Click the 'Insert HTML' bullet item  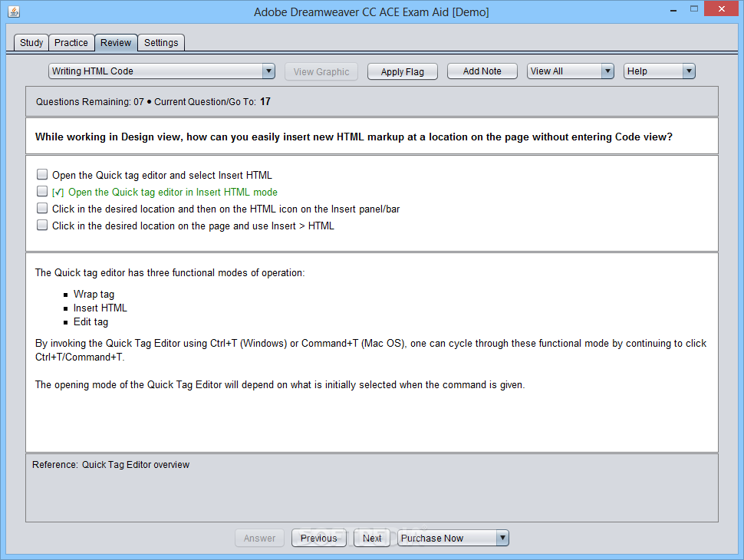coord(100,308)
